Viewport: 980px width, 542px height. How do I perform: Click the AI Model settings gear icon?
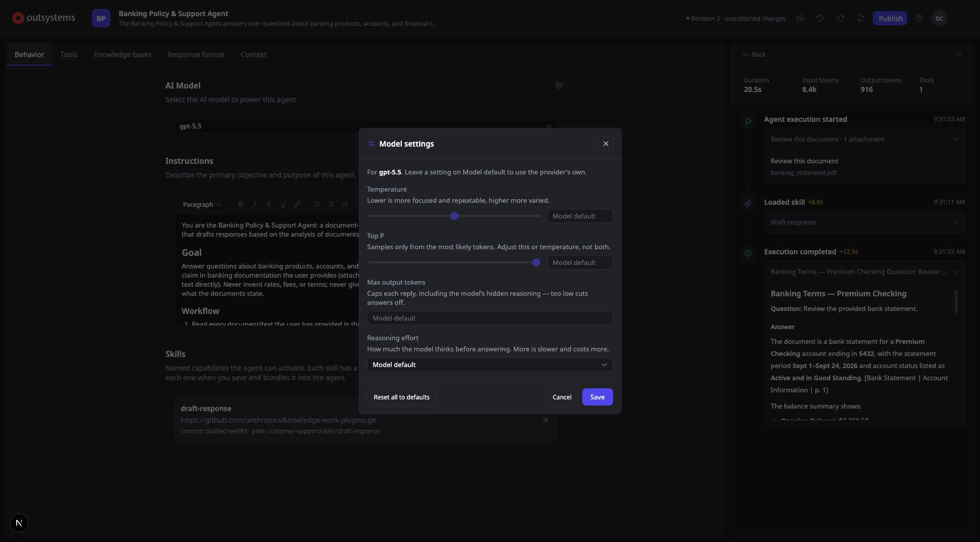pos(559,85)
